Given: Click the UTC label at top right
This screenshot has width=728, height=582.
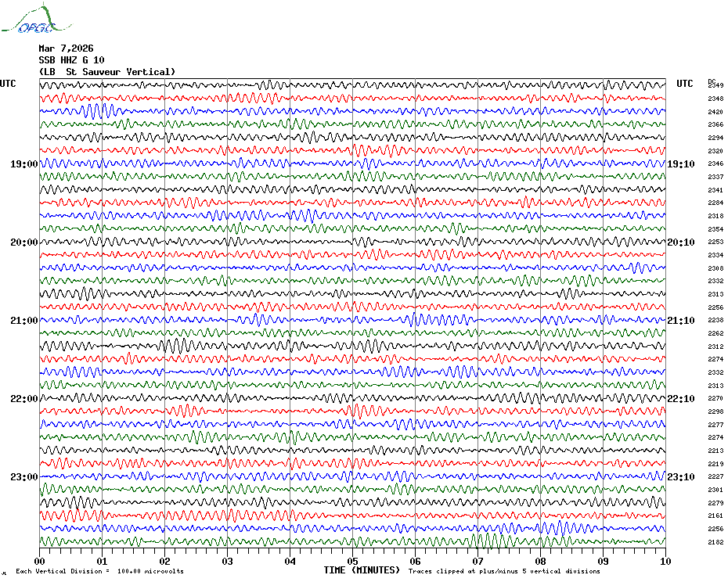Looking at the screenshot, I should coord(684,84).
